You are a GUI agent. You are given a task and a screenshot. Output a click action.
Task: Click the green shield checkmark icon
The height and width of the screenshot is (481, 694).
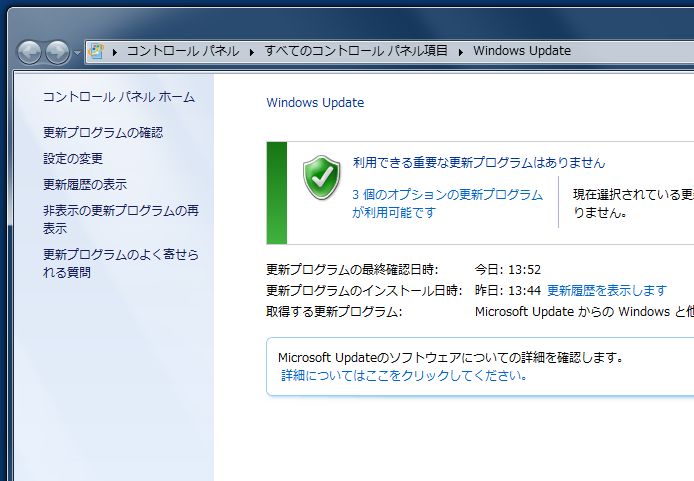pyautogui.click(x=322, y=177)
